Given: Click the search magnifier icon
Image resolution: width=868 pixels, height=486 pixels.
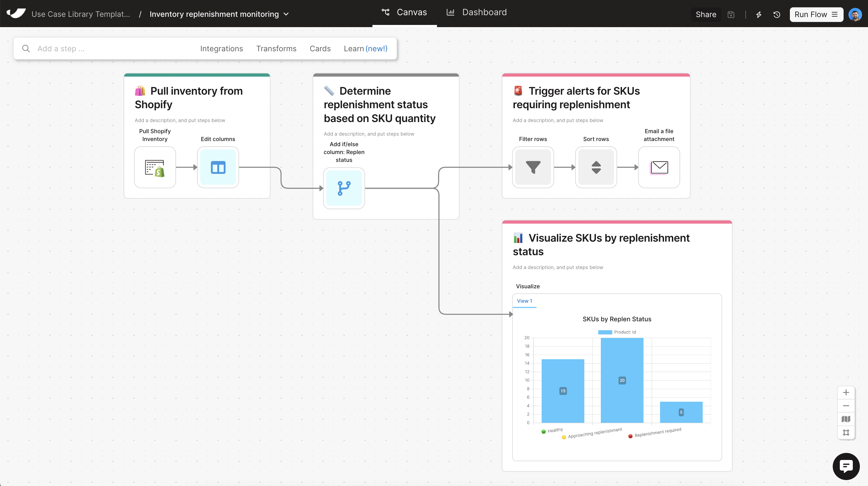Looking at the screenshot, I should (x=26, y=49).
